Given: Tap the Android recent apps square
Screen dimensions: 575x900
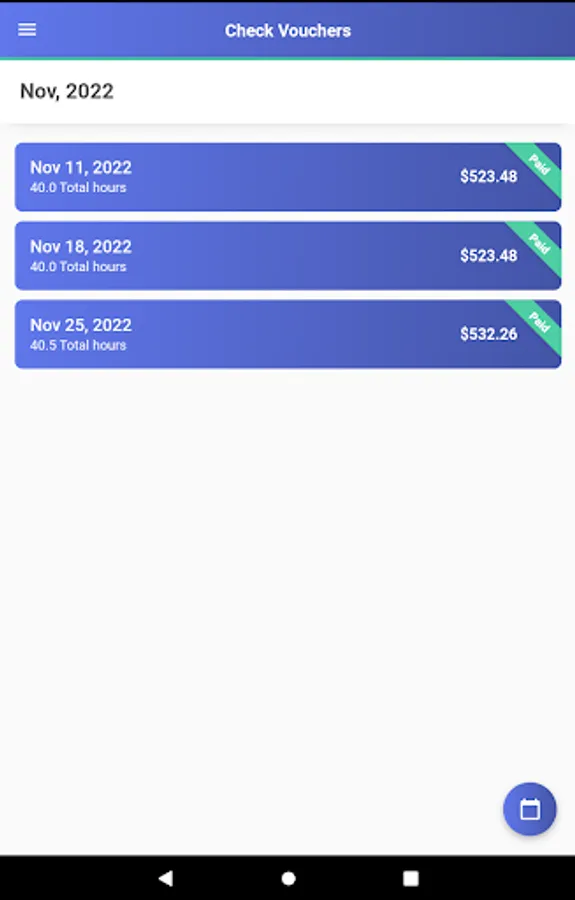Looking at the screenshot, I should tap(410, 878).
